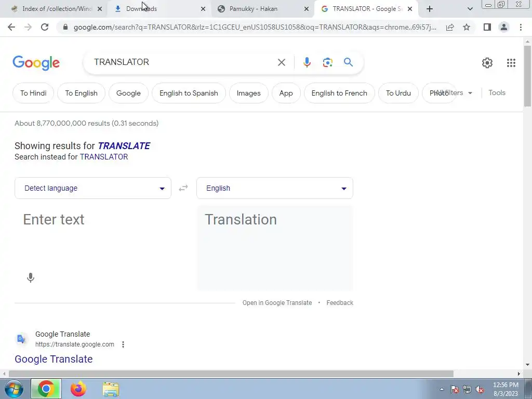Bookmark this page with the star icon
The image size is (532, 399).
pos(467,27)
